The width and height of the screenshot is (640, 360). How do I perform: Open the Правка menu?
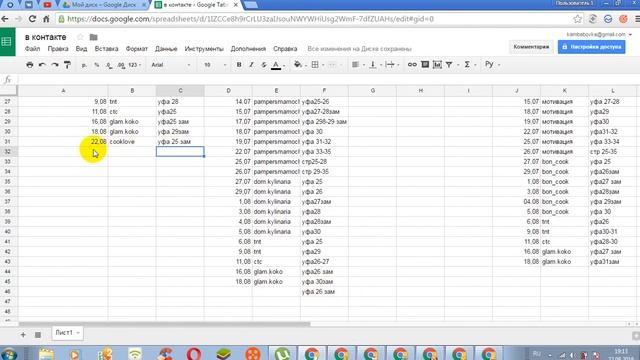[x=58, y=49]
